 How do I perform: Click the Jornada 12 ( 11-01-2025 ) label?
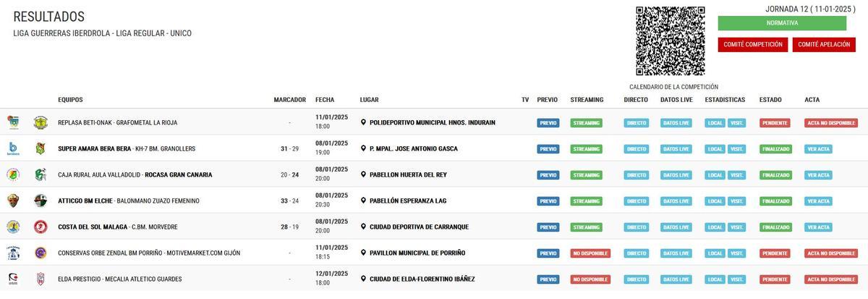click(x=810, y=9)
